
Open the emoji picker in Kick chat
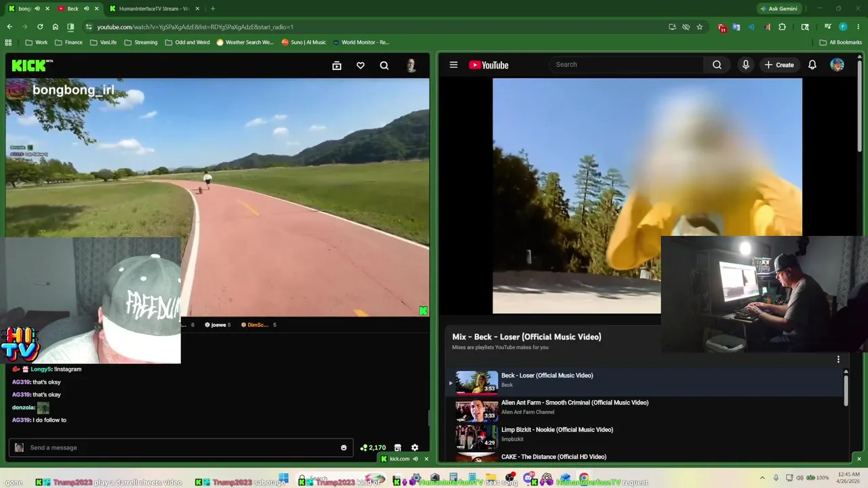(x=344, y=447)
